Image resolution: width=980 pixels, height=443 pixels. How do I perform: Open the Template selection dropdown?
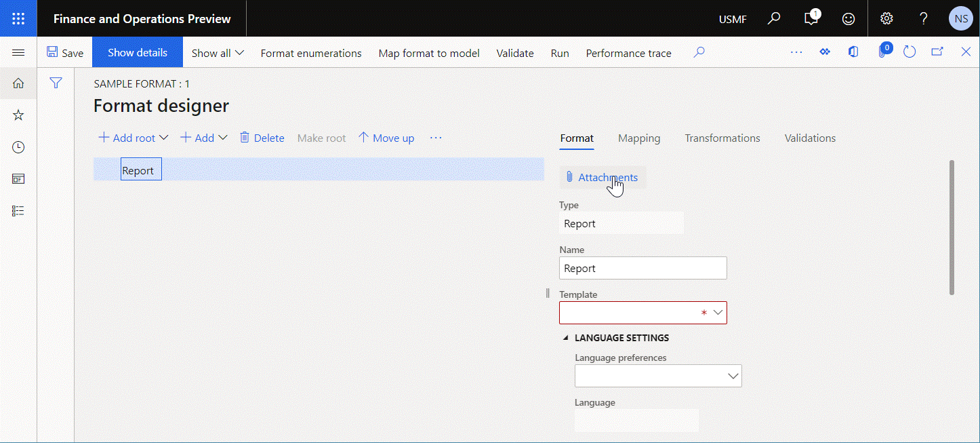click(718, 313)
